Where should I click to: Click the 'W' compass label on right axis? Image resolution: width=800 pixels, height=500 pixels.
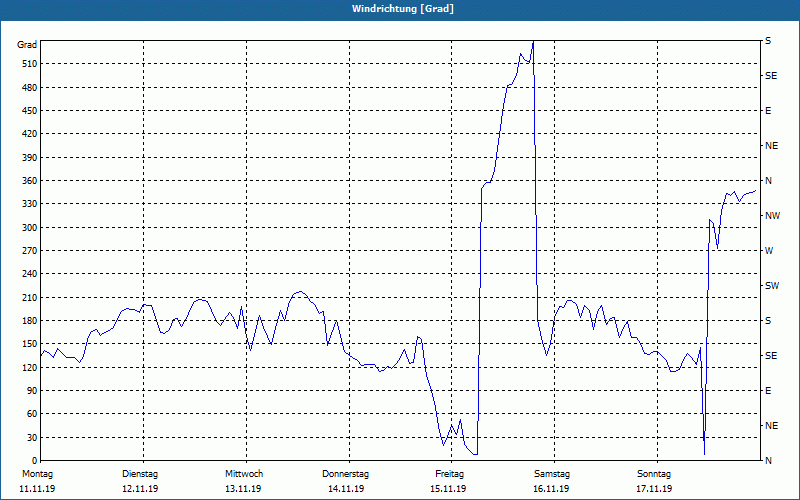point(769,251)
